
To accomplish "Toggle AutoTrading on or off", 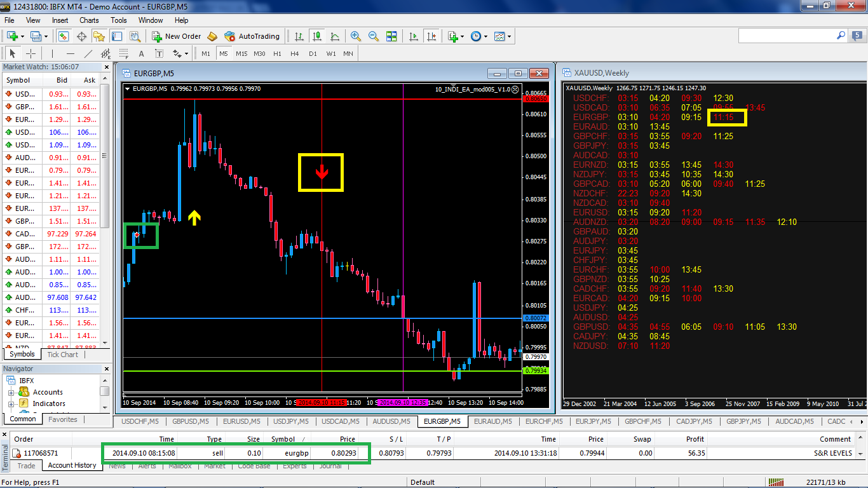I will (252, 36).
